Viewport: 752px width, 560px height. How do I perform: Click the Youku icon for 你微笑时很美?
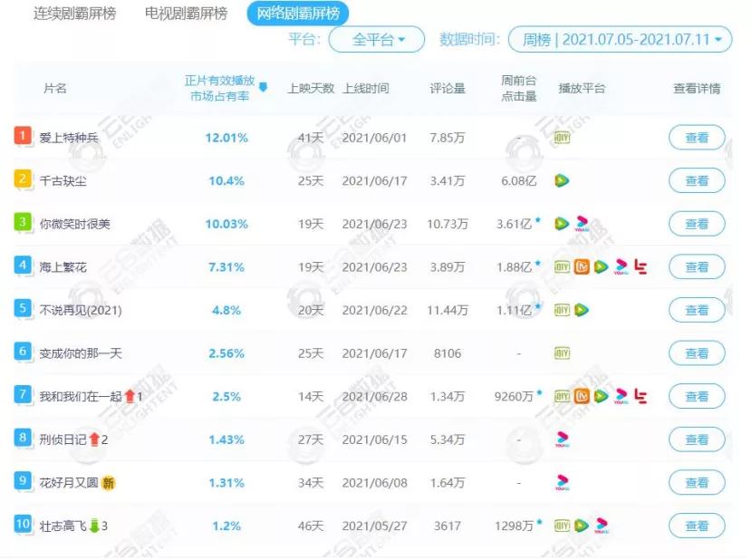[x=583, y=223]
